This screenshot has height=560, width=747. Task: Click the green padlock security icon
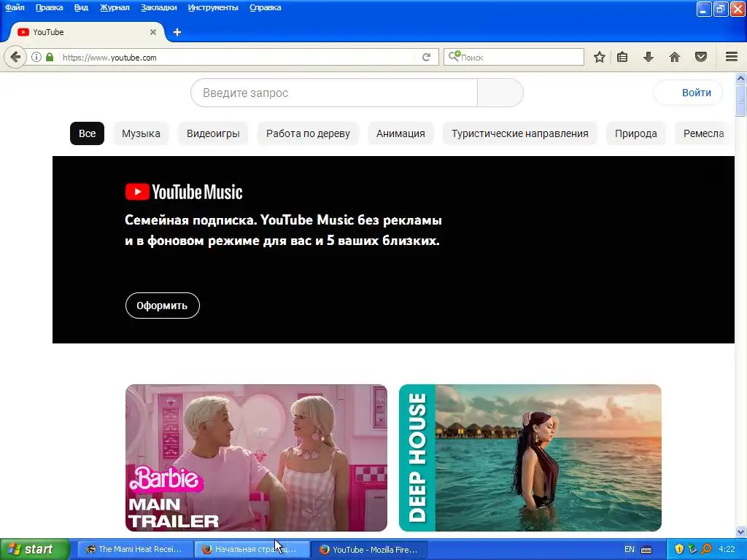[50, 57]
